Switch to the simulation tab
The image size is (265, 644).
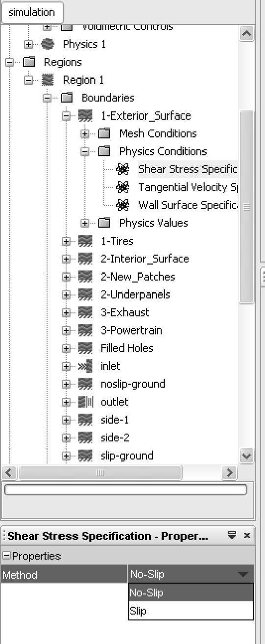[x=32, y=12]
